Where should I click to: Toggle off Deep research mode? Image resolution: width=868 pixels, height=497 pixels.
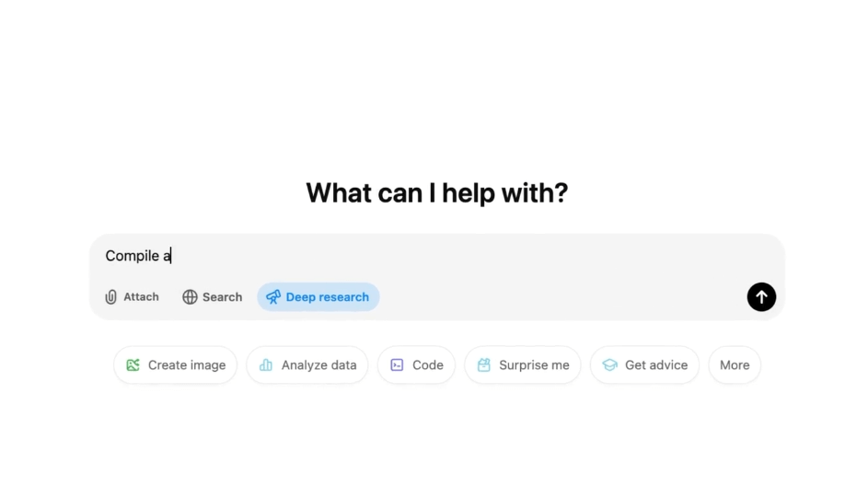pyautogui.click(x=318, y=297)
